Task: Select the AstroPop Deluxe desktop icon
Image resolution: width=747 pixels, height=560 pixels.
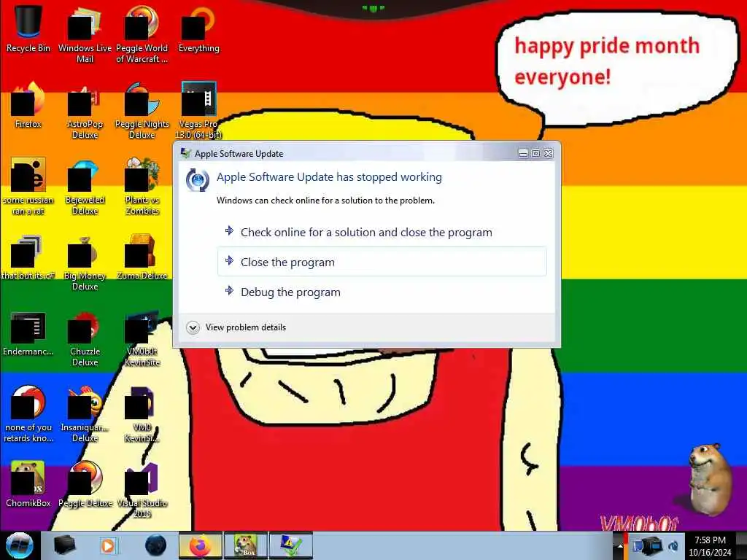Action: click(85, 109)
